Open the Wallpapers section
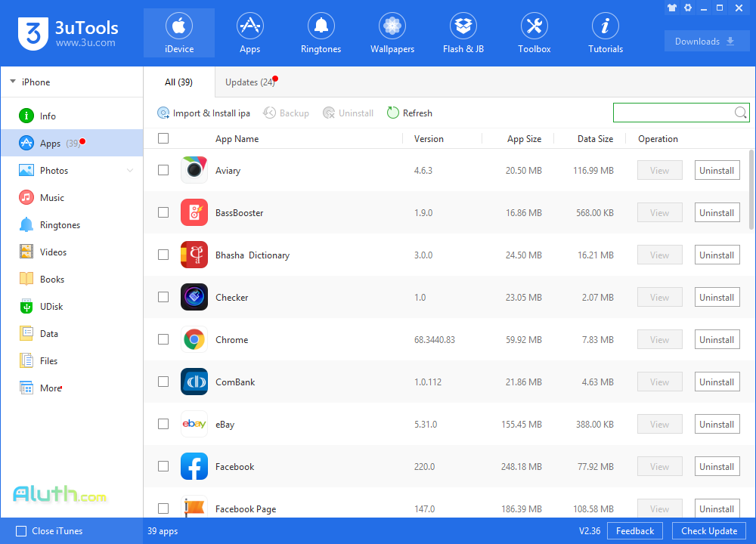 (x=392, y=32)
